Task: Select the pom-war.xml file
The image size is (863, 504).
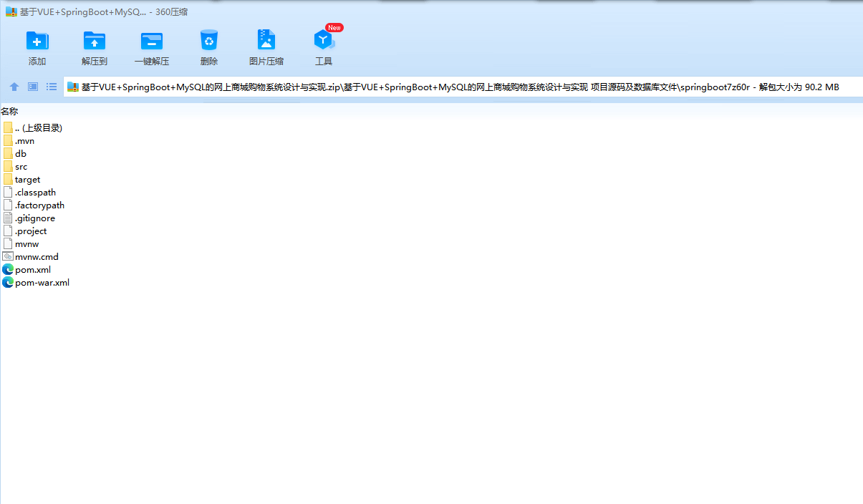Action: [36, 283]
